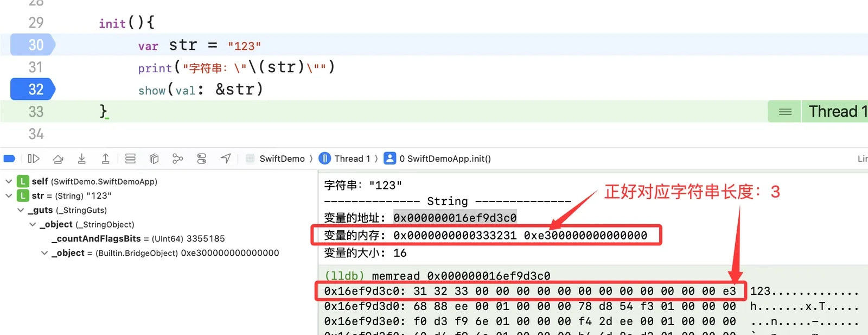The image size is (868, 335).
Task: Click the Simulate Location arrow icon
Action: coord(226,159)
